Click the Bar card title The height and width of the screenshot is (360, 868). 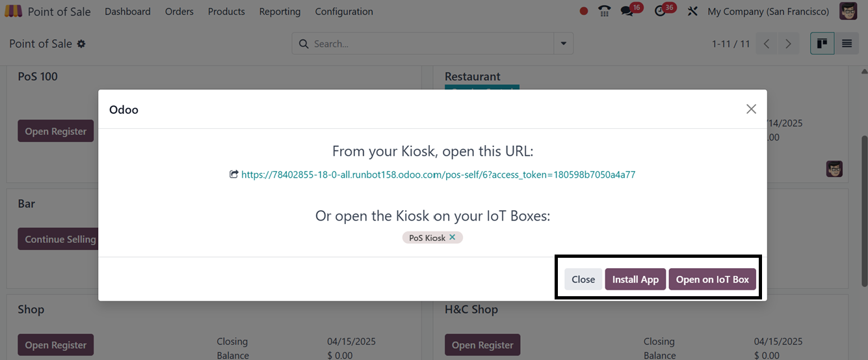point(27,204)
